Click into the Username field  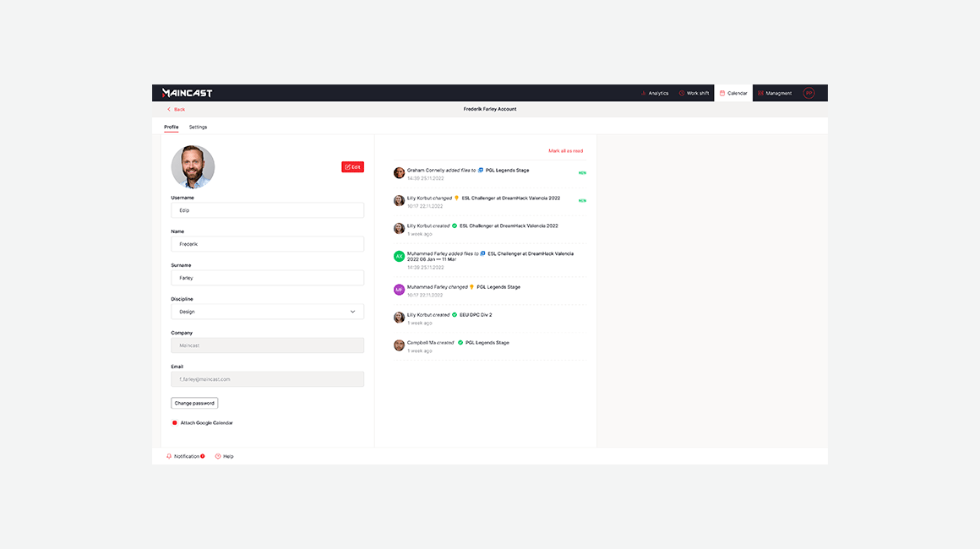(267, 210)
